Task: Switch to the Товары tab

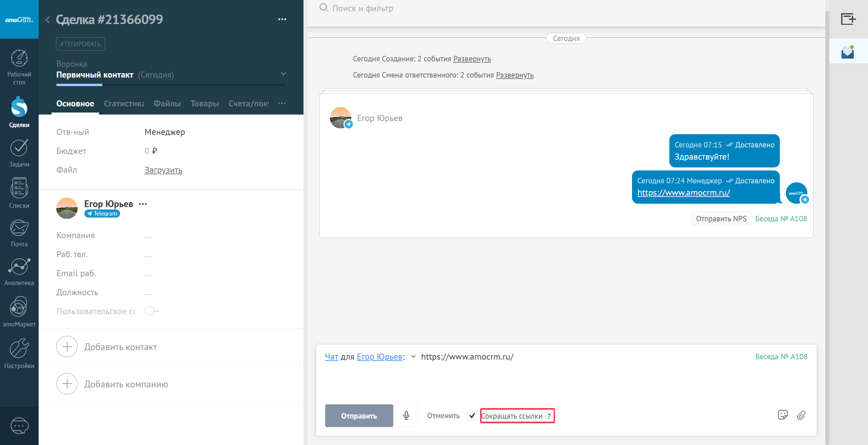Action: coord(204,104)
